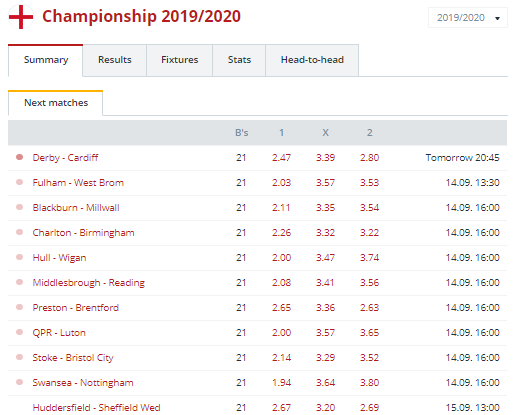
Task: Click Swansea - Nottingham draw odds 3.64
Action: pyautogui.click(x=325, y=383)
